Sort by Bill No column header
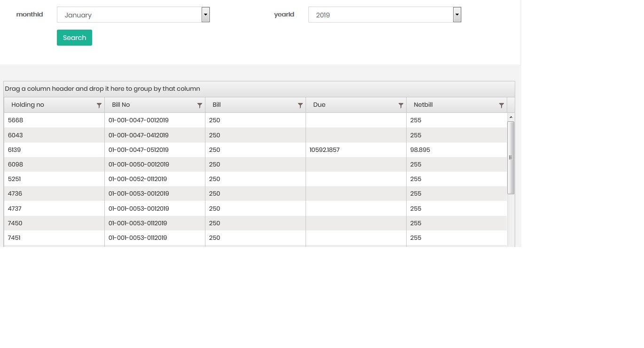This screenshot has height=348, width=644. click(121, 105)
